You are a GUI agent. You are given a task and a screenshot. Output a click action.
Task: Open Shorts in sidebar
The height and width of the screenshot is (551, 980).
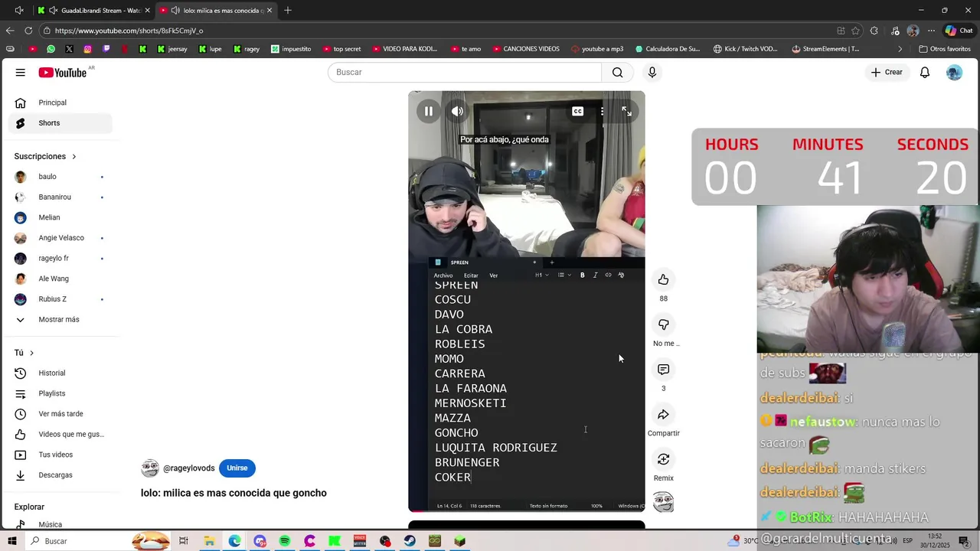pyautogui.click(x=60, y=123)
